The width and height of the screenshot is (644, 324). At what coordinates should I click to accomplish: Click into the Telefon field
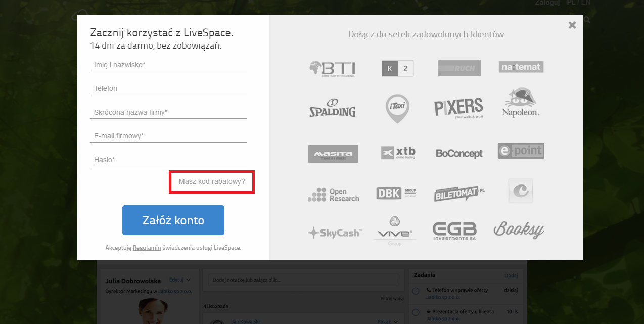pos(168,88)
